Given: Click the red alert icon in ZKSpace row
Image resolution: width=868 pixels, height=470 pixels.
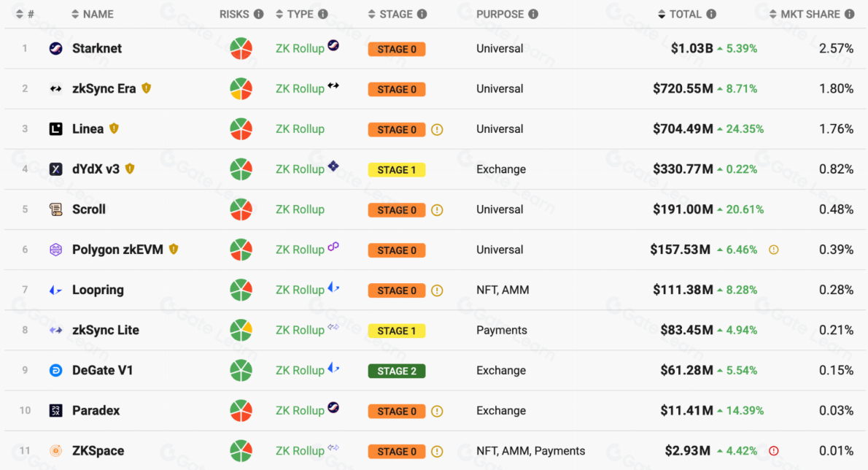Looking at the screenshot, I should tap(774, 451).
